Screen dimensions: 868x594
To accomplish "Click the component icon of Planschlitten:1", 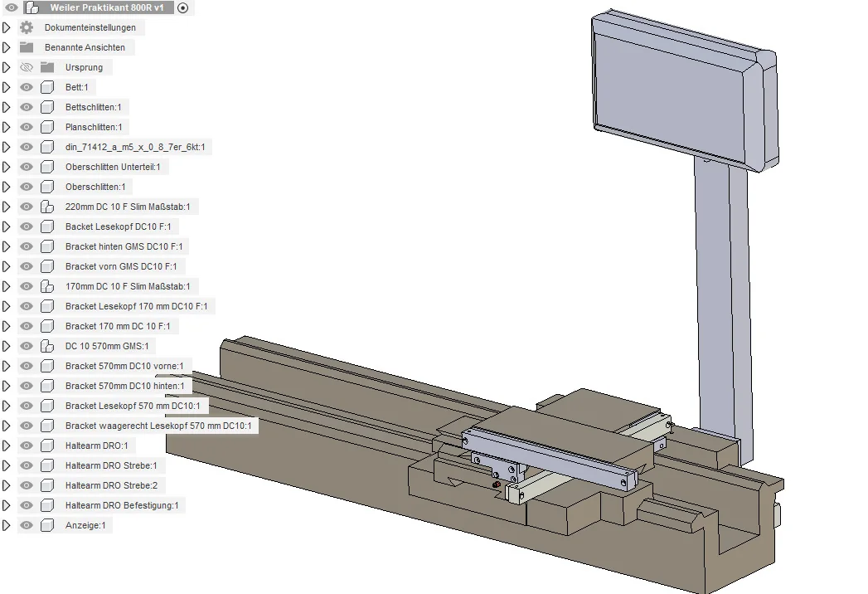I will point(47,127).
